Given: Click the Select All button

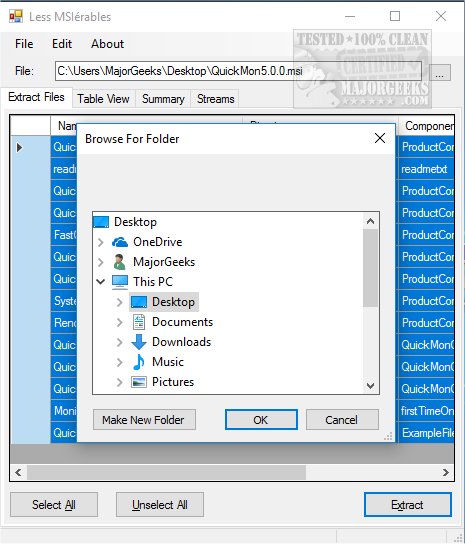Looking at the screenshot, I should (x=54, y=504).
